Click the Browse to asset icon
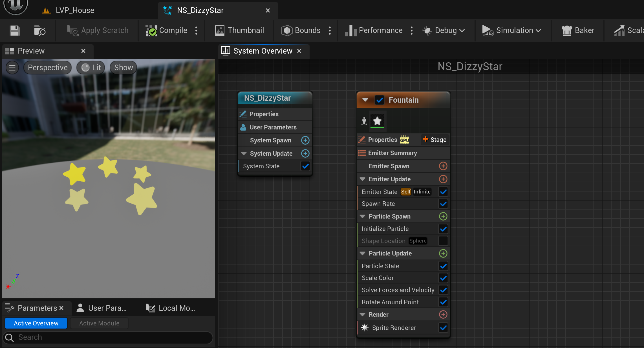644x348 pixels. 39,30
